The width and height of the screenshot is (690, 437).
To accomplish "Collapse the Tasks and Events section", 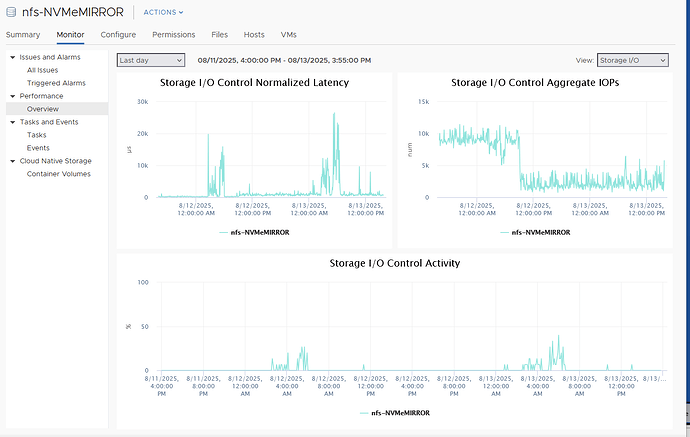I will click(x=12, y=122).
